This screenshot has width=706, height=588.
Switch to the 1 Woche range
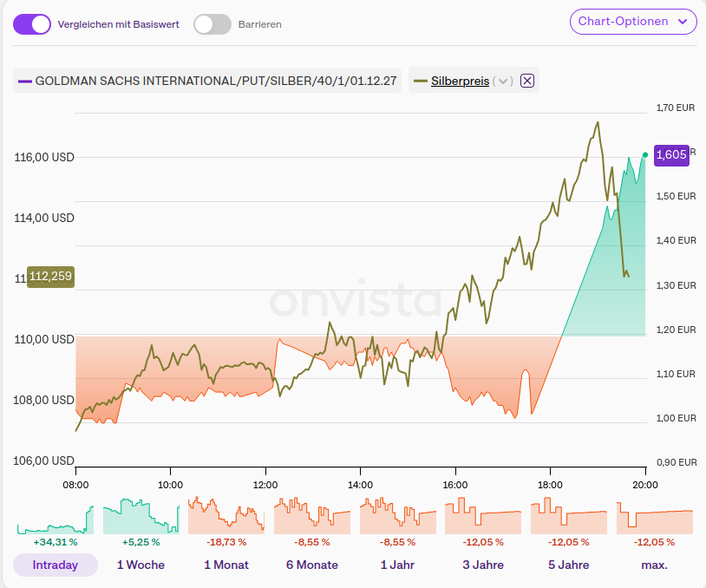141,565
